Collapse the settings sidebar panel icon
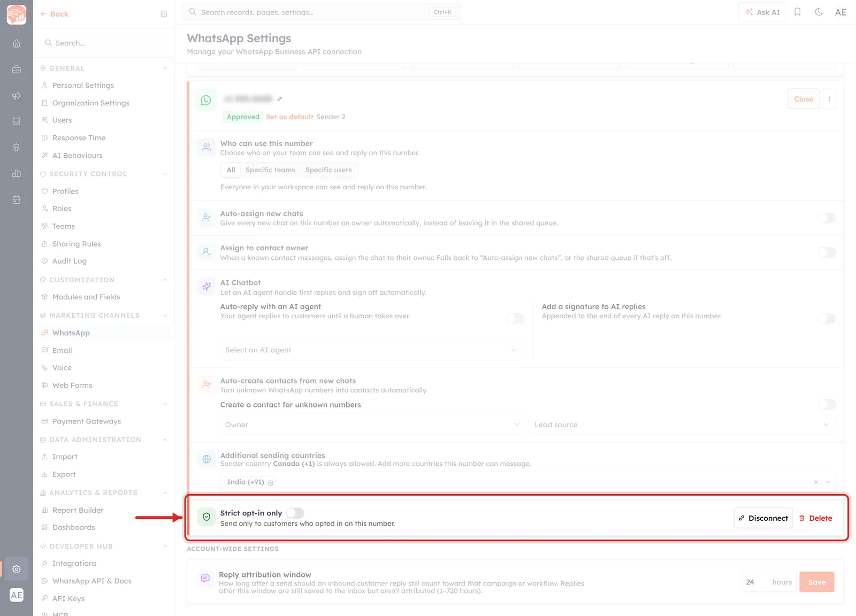Image resolution: width=856 pixels, height=616 pixels. click(164, 14)
